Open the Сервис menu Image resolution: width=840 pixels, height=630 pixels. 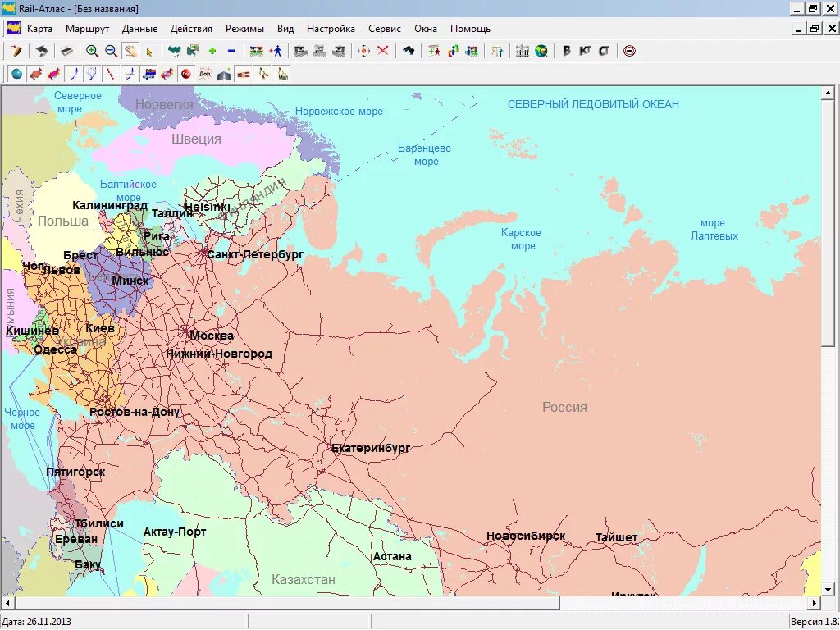(x=385, y=29)
